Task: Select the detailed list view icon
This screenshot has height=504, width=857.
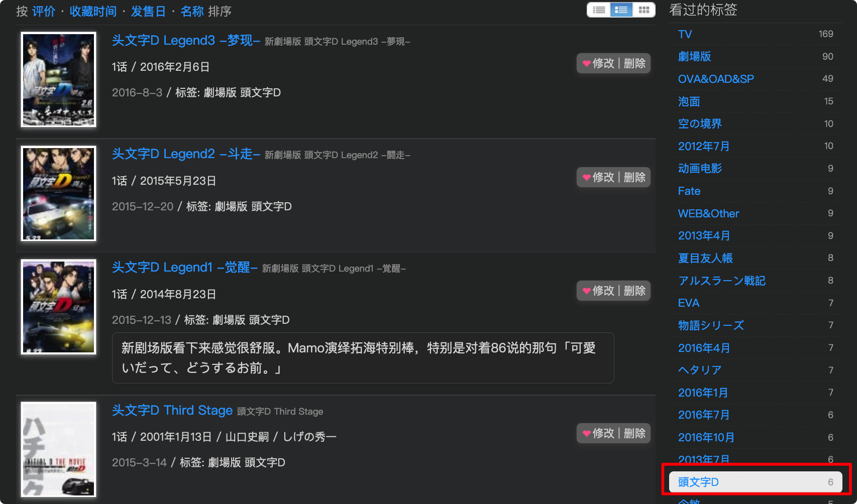Action: 621,10
